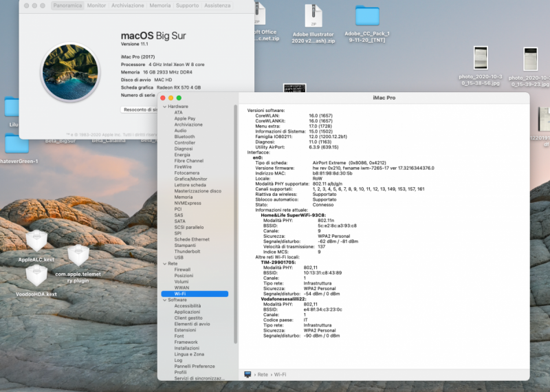This screenshot has width=550, height=392.
Task: Click the Home&Life SuperWiFi-93C8 network name
Action: (294, 215)
